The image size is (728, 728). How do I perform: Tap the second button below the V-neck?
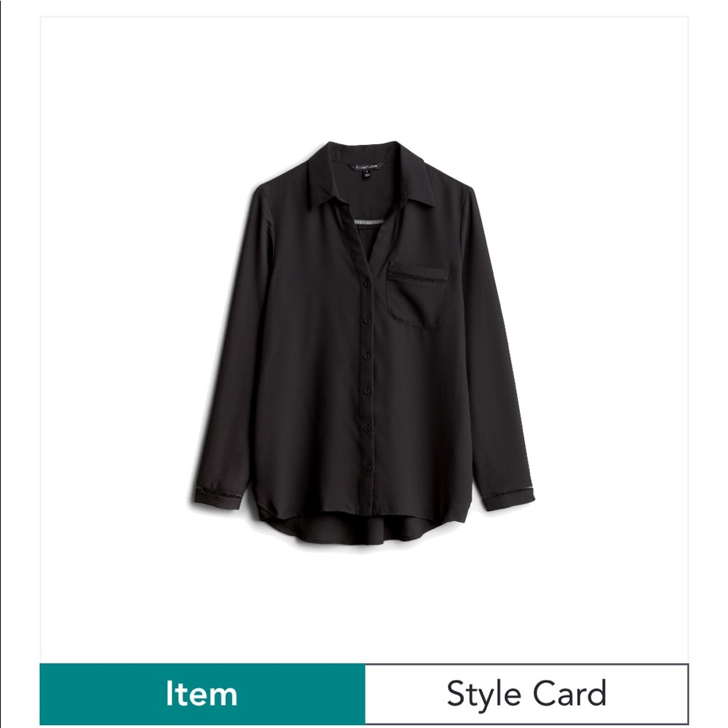(x=367, y=320)
